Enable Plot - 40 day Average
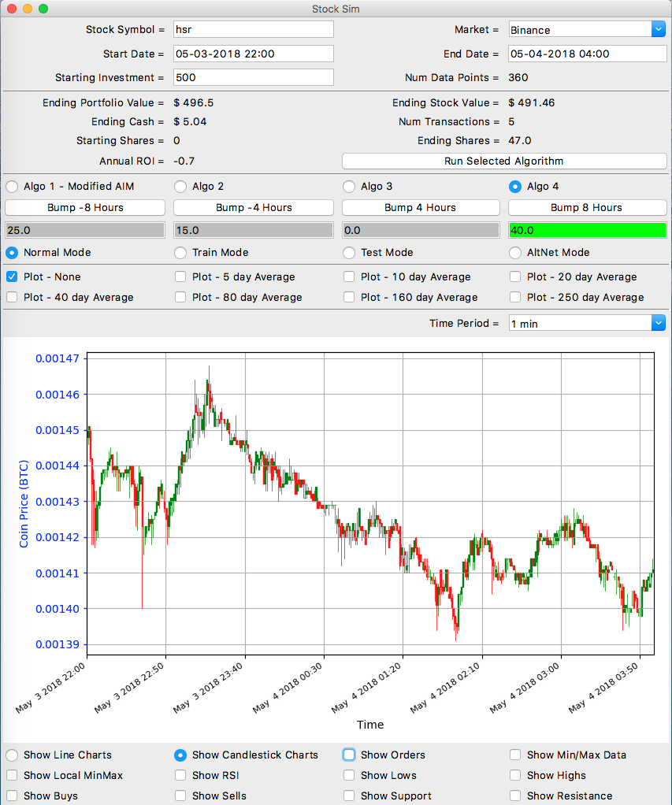The image size is (672, 805). [12, 297]
